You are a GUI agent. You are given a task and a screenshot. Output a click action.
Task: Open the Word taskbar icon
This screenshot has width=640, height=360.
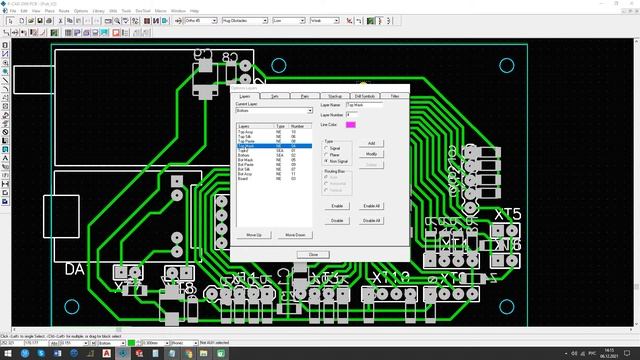click(x=57, y=353)
